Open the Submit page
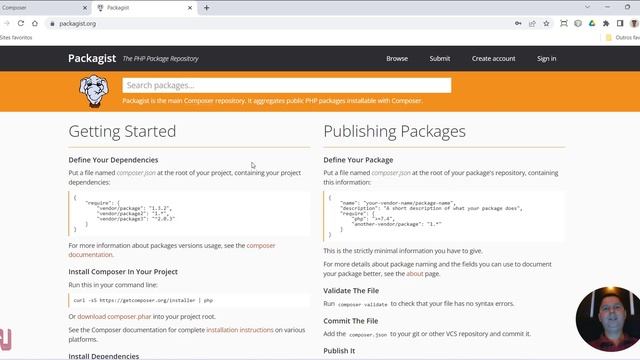 [x=440, y=59]
